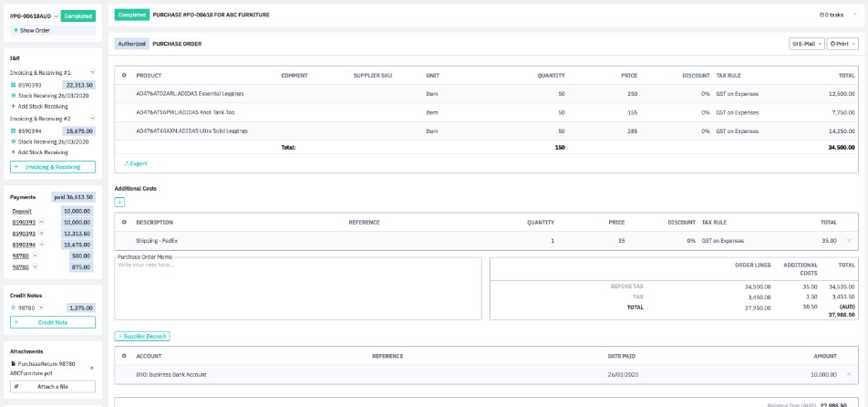Viewport: 868px width, 407px height.
Task: Remove the Shipping - FedEx cost line
Action: (x=849, y=241)
